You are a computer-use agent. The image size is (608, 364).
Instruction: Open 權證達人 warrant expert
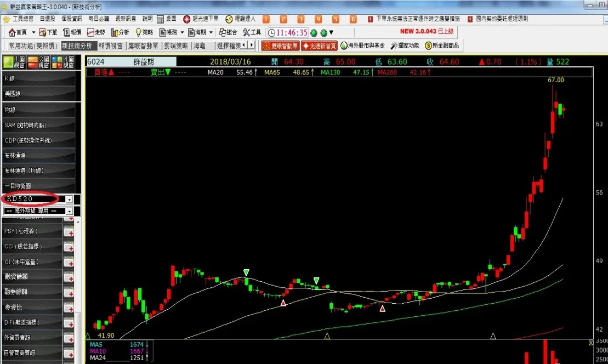pos(241,19)
